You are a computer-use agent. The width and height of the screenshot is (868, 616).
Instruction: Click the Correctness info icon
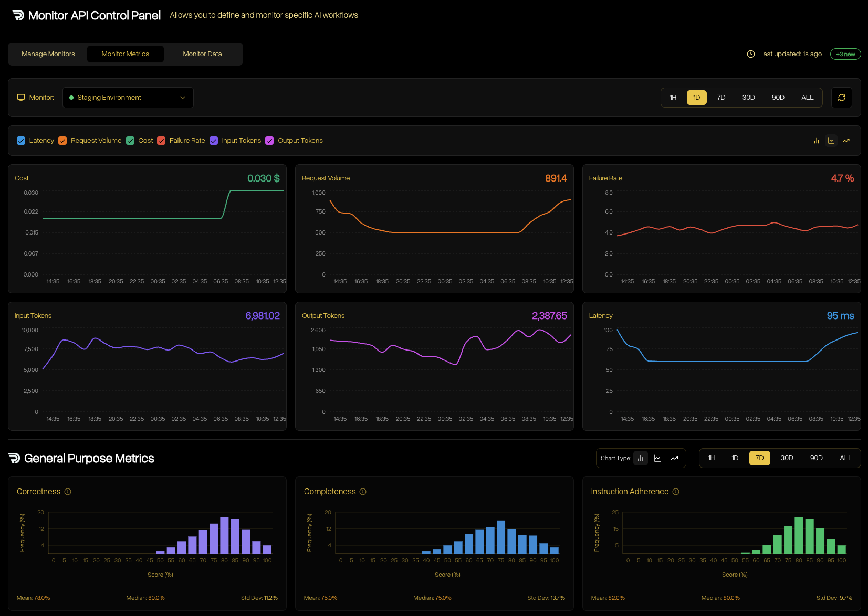coord(68,492)
